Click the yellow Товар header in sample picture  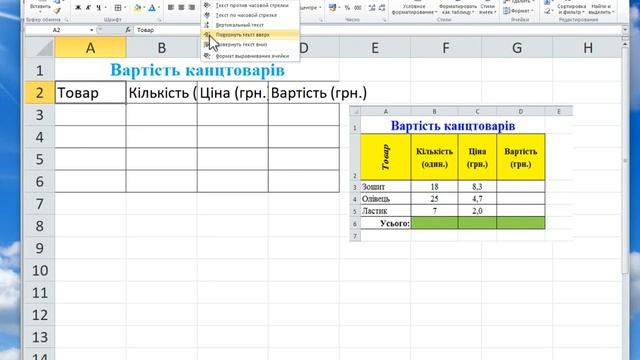coord(386,157)
